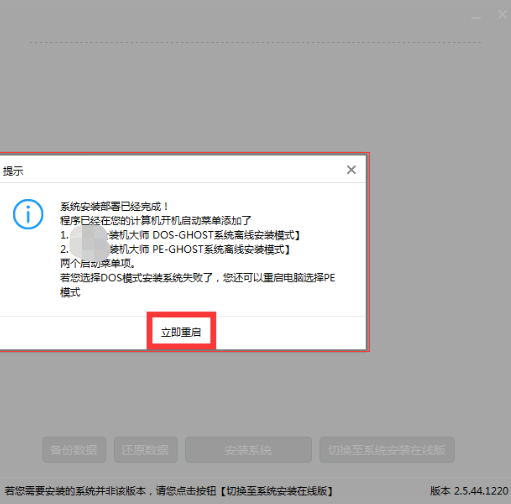511x504 pixels.
Task: Click the 系统安装部署已经完成 message line
Action: click(x=114, y=207)
